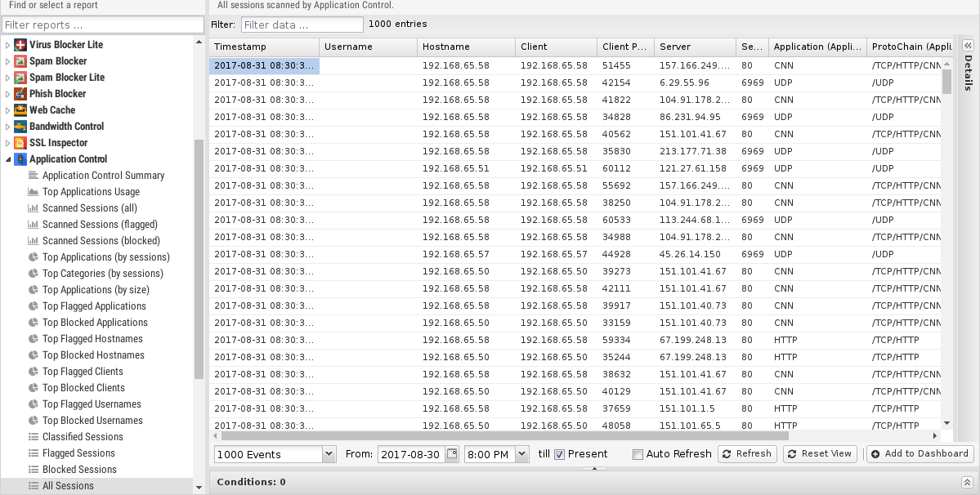Click the Bandwidth Control icon
980x495 pixels.
click(21, 127)
